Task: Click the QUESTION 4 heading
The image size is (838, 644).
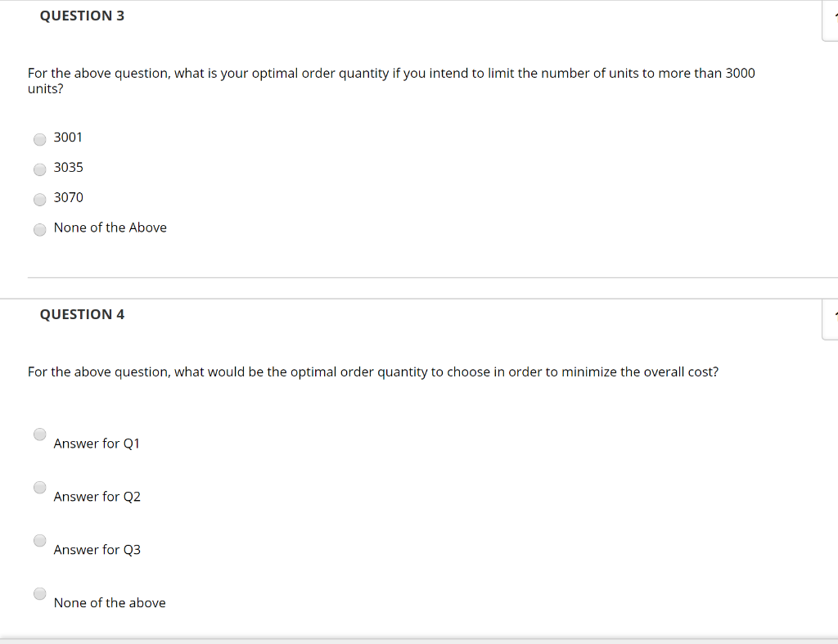Action: (82, 313)
